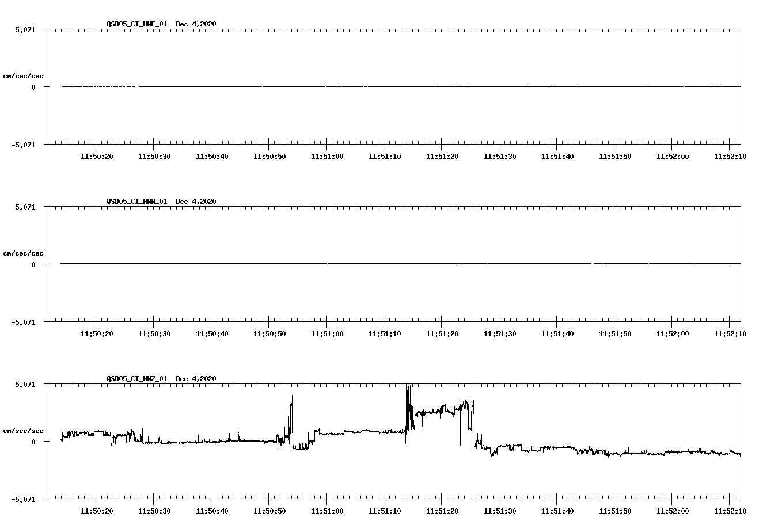
Task: Click the 11:51:00 tick label on middle axis
Action: pos(327,333)
